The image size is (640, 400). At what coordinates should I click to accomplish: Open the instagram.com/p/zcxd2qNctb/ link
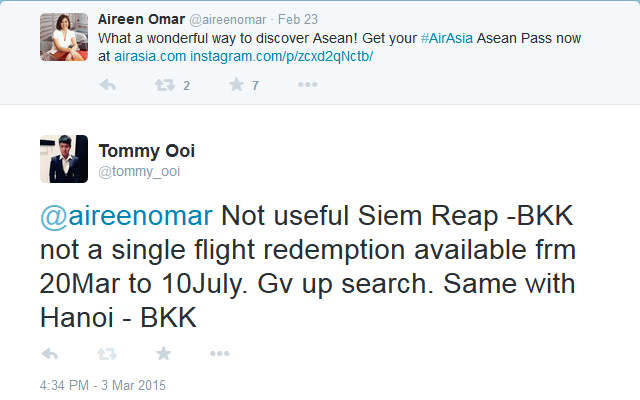tap(281, 55)
